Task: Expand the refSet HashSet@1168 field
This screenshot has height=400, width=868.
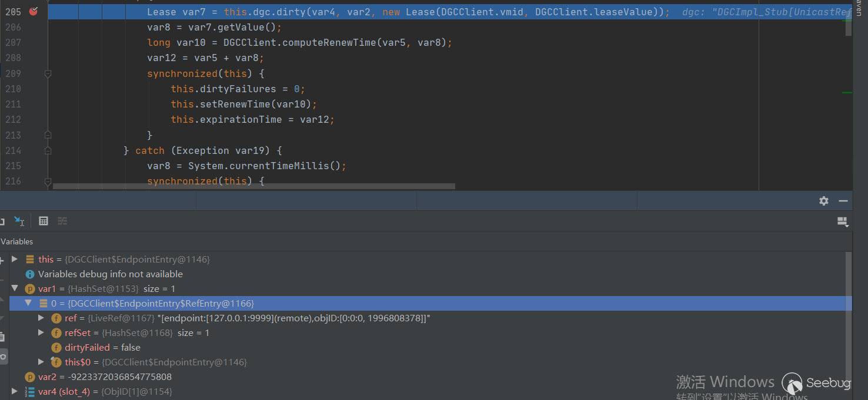Action: tap(41, 332)
